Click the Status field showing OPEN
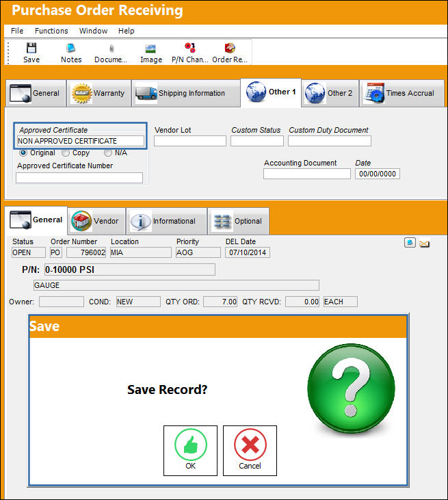 point(28,252)
